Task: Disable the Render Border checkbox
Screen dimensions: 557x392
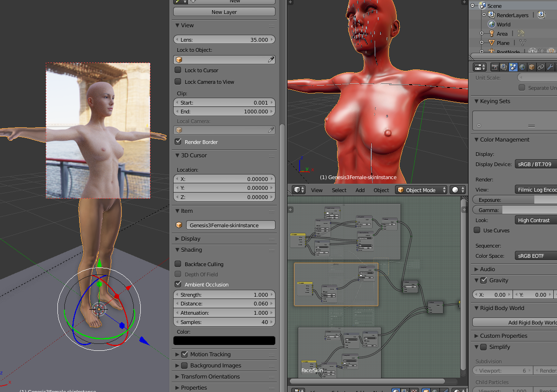Action: point(178,142)
